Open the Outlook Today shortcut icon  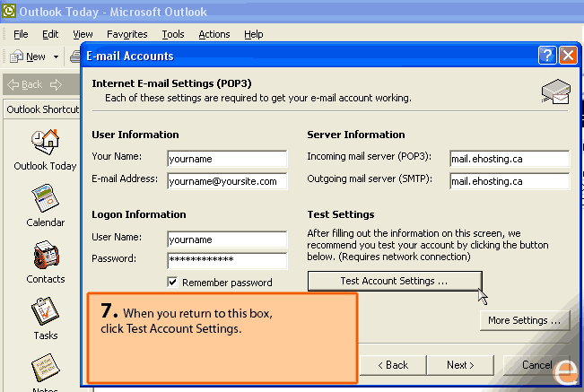point(44,143)
